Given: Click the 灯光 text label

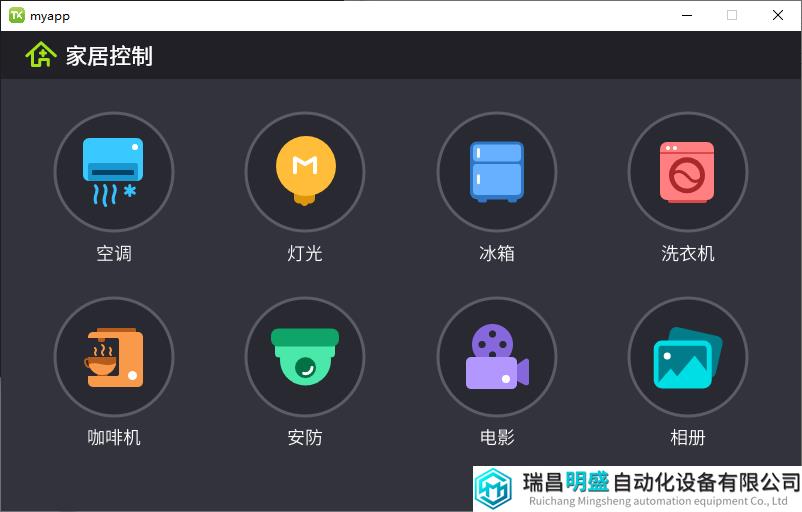Looking at the screenshot, I should pos(305,253).
